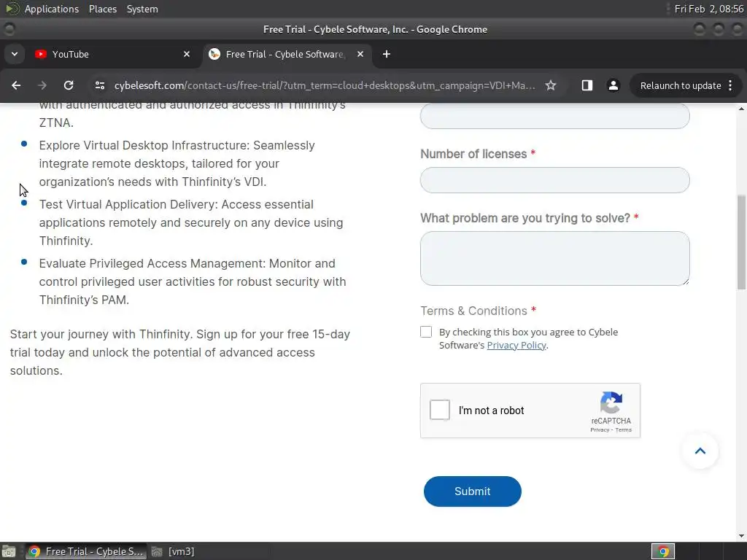The image size is (747, 560).
Task: Open Chrome side panel icon
Action: click(x=587, y=85)
